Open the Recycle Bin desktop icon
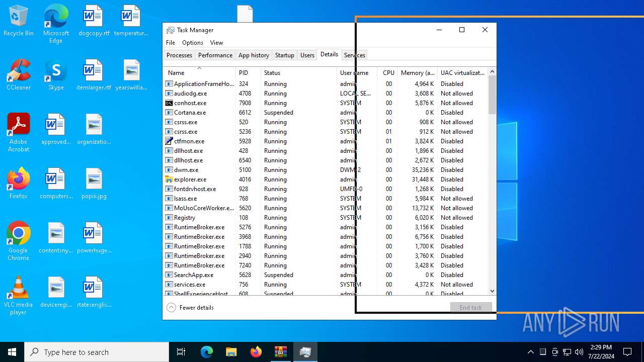Image resolution: width=644 pixels, height=362 pixels. (x=19, y=21)
